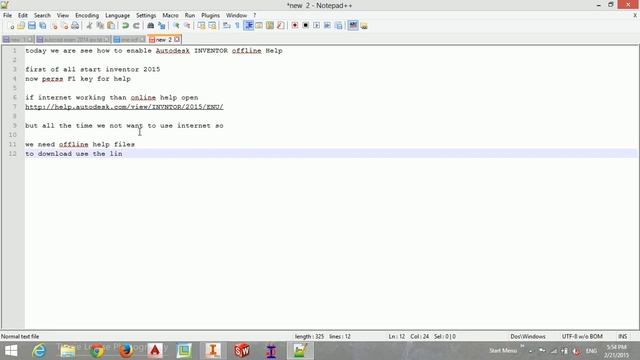
Task: Click the 'Normal text file' status label
Action: [x=20, y=337]
